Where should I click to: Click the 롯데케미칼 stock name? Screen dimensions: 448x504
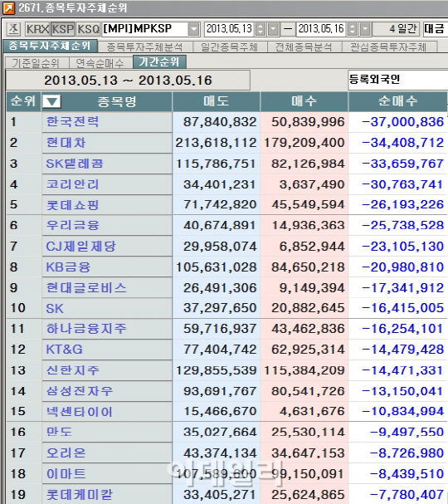80,494
